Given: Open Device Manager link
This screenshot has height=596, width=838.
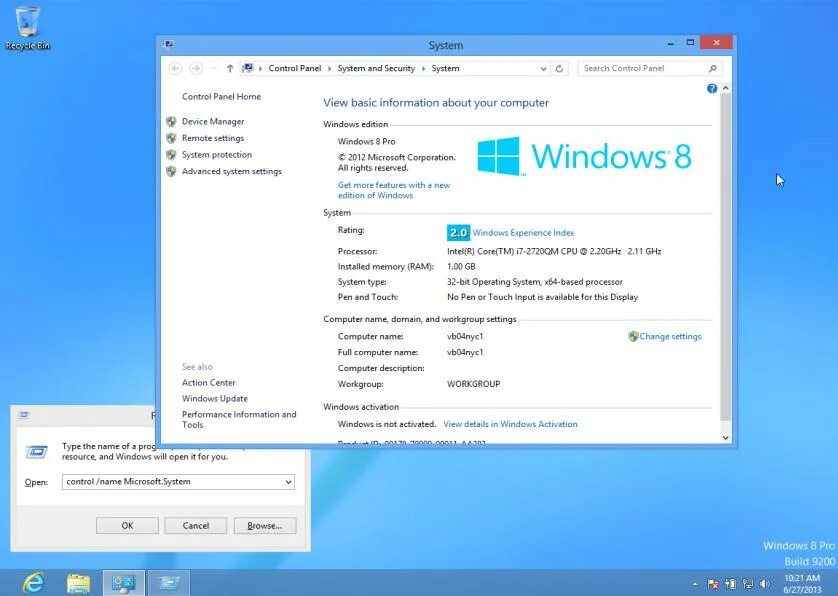Looking at the screenshot, I should (x=213, y=122).
